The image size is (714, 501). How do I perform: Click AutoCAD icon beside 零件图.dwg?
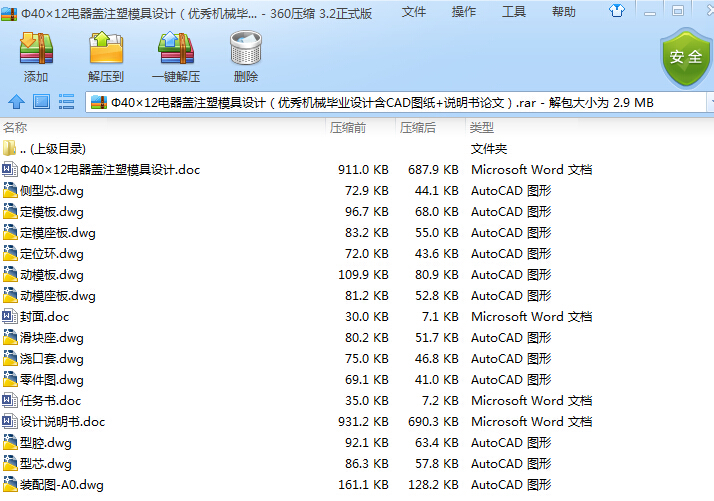pyautogui.click(x=10, y=379)
